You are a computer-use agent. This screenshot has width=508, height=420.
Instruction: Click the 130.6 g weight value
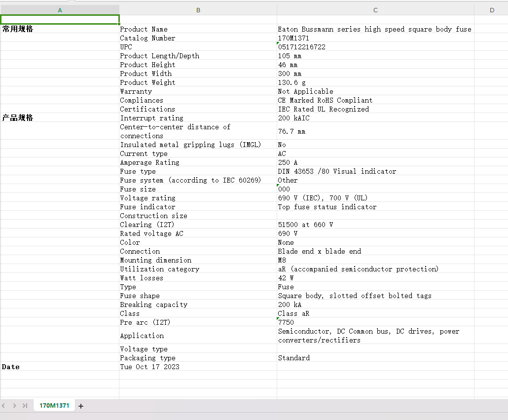pos(375,82)
